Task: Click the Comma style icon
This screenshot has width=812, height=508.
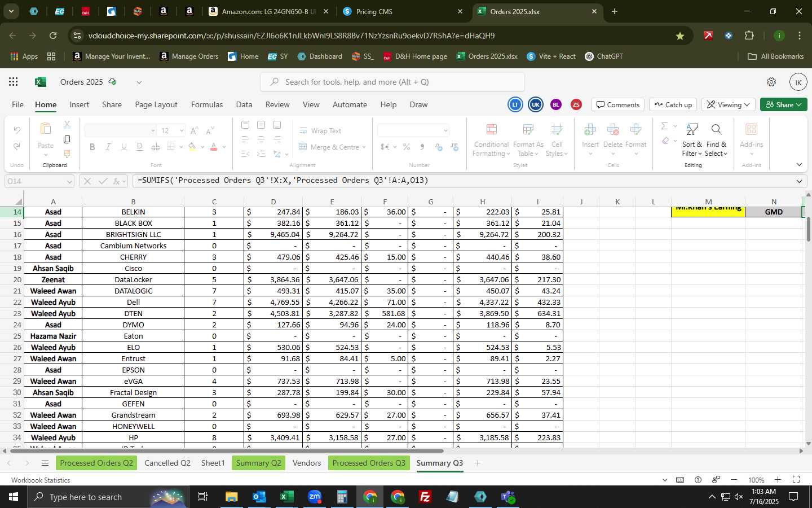Action: coord(422,147)
